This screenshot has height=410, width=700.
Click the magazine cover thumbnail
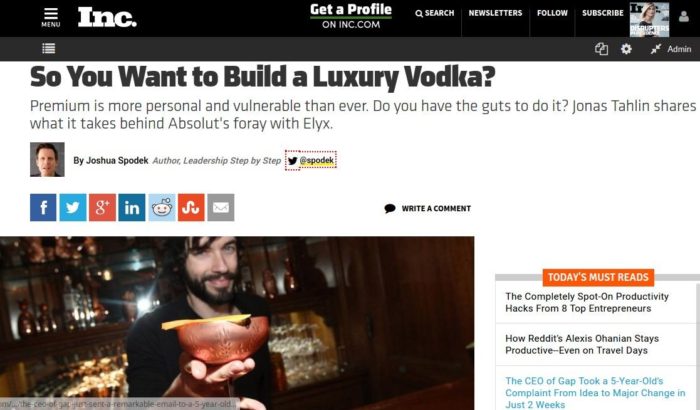click(x=649, y=19)
